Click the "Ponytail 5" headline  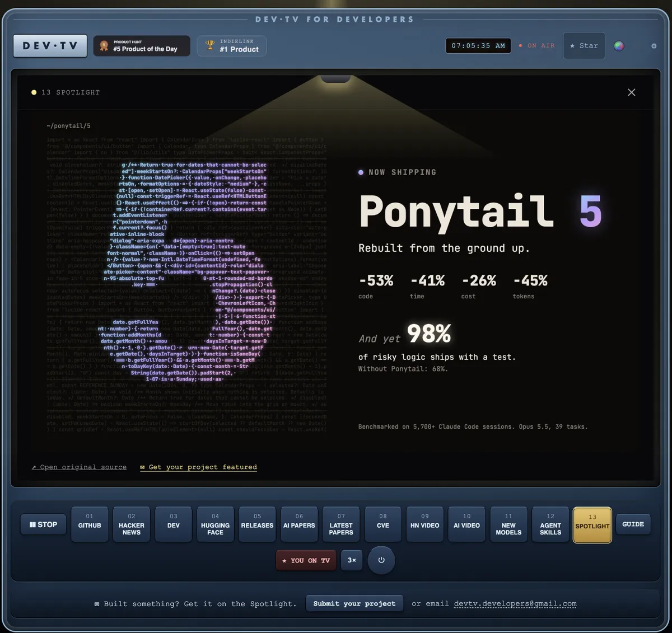pyautogui.click(x=480, y=212)
